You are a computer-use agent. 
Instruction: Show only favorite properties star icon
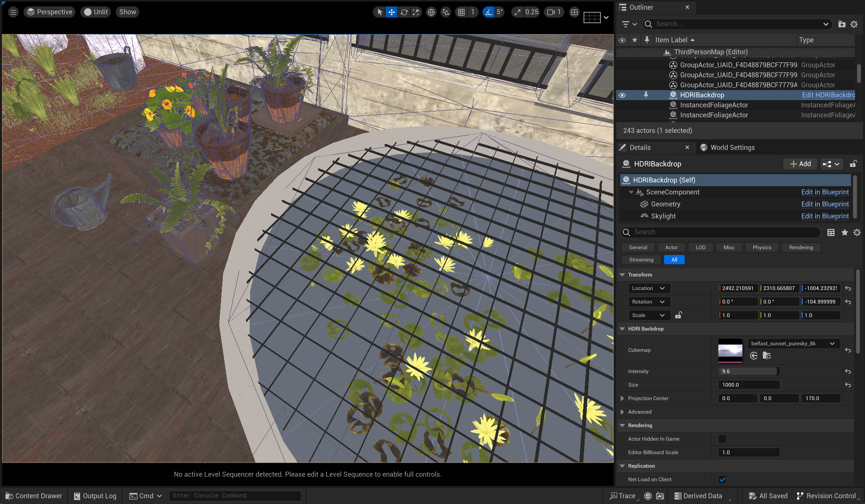[844, 232]
